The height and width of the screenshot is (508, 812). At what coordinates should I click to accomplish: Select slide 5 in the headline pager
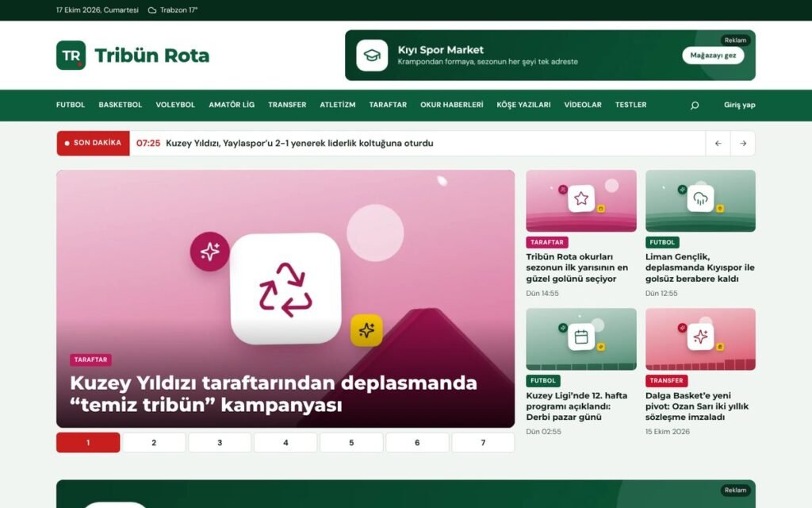[351, 443]
